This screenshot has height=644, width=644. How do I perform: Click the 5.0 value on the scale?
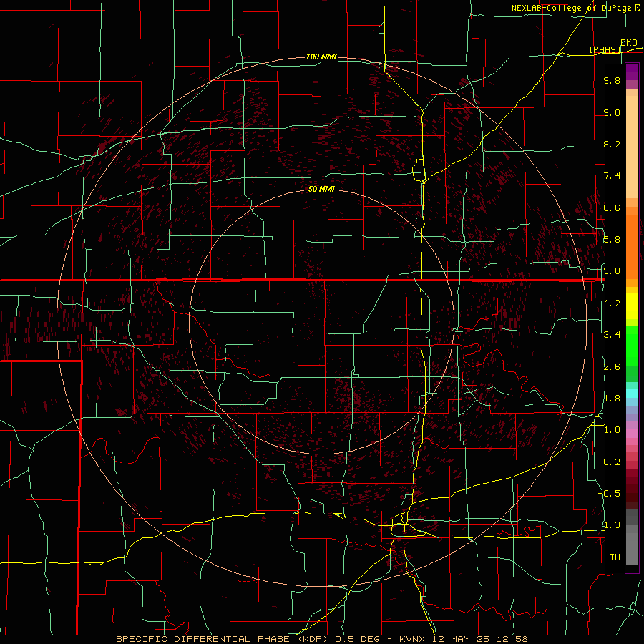click(612, 271)
